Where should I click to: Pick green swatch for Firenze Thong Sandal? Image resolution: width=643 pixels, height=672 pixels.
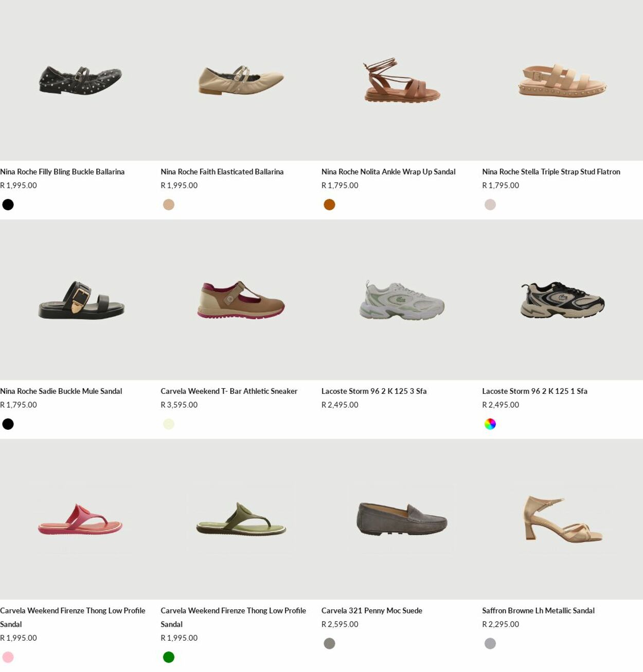[x=169, y=657]
